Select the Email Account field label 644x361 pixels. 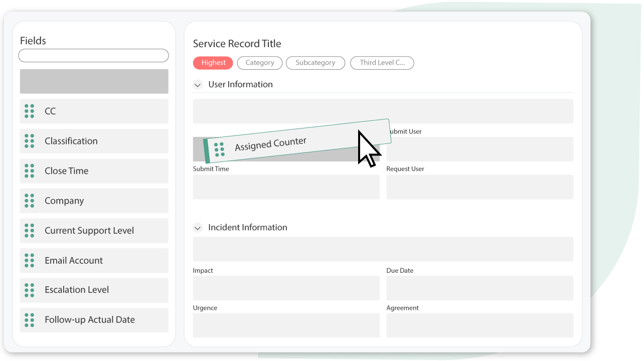coord(74,261)
